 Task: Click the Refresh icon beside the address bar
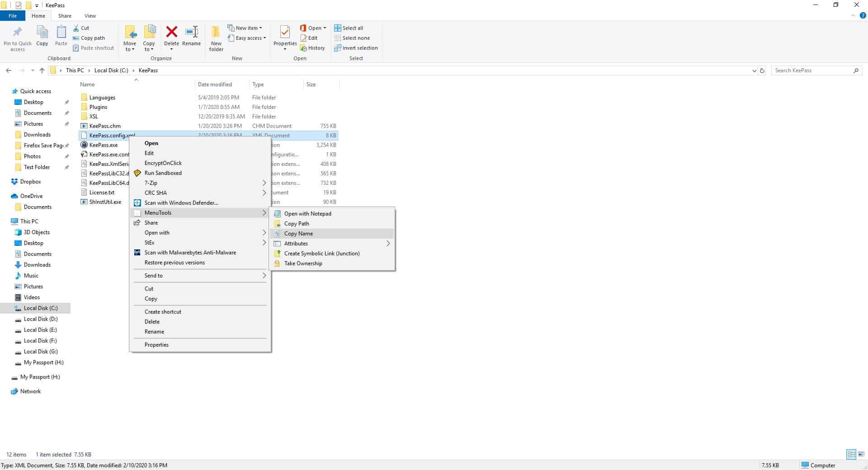(762, 70)
